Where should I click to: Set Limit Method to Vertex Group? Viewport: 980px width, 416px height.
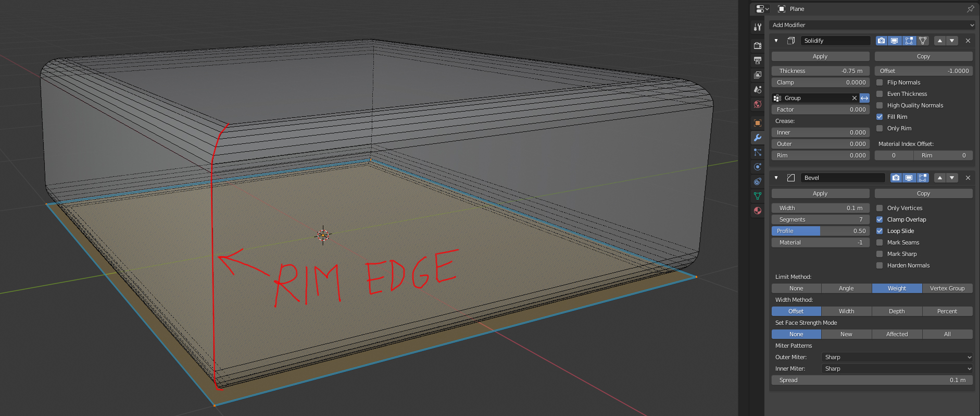[947, 288]
